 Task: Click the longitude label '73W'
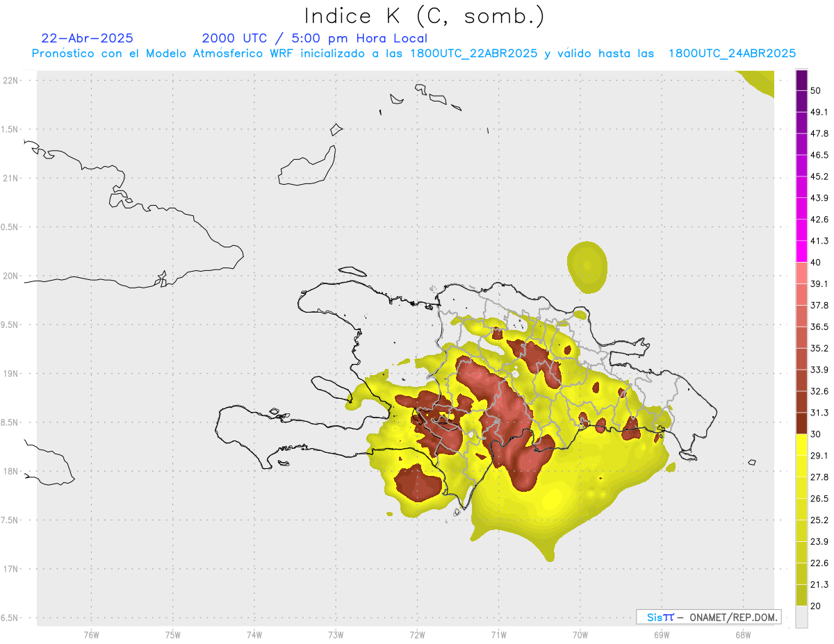pyautogui.click(x=336, y=635)
